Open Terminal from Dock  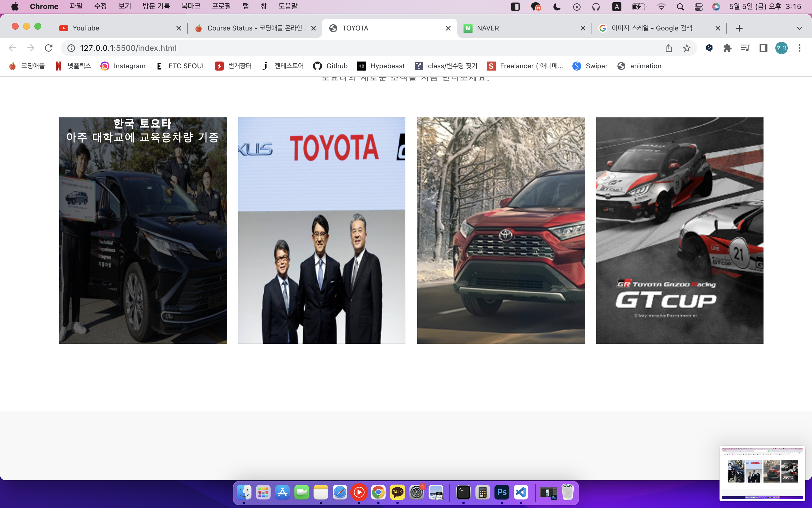[x=464, y=492]
